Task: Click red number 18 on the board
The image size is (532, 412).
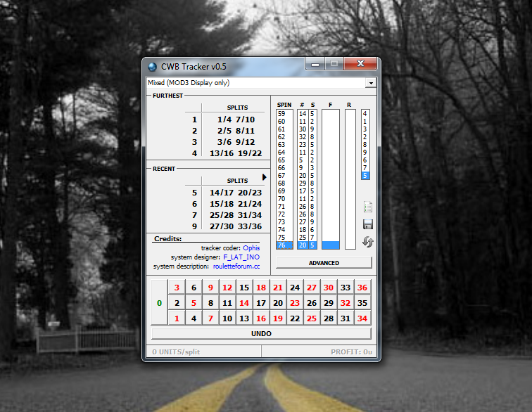Action: [x=261, y=288]
